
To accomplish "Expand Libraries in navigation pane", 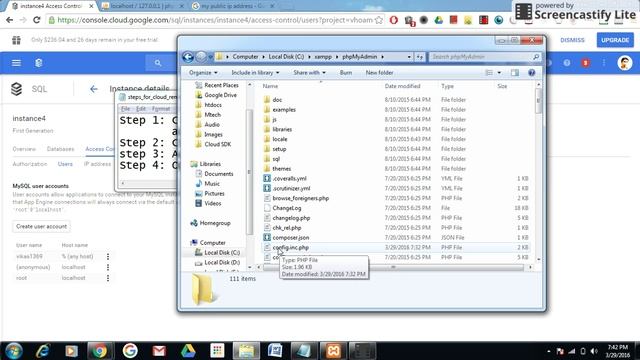I will coord(210,164).
